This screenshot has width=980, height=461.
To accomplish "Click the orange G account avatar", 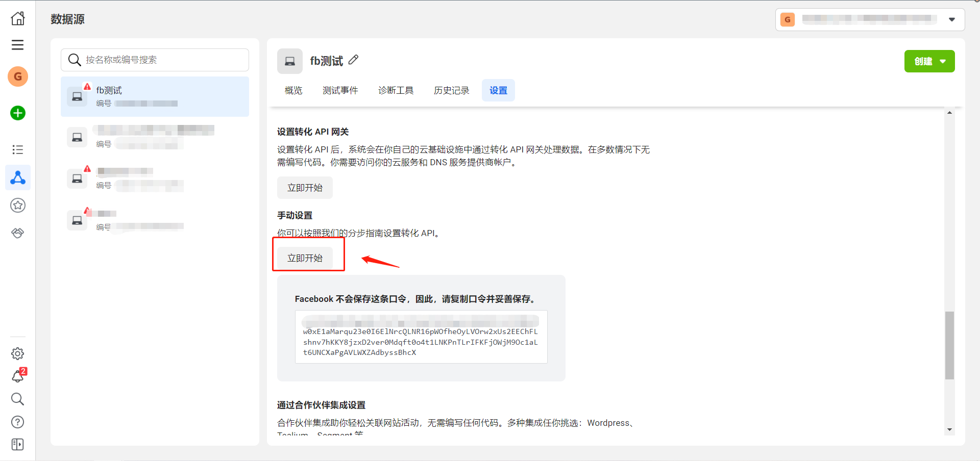I will click(18, 76).
